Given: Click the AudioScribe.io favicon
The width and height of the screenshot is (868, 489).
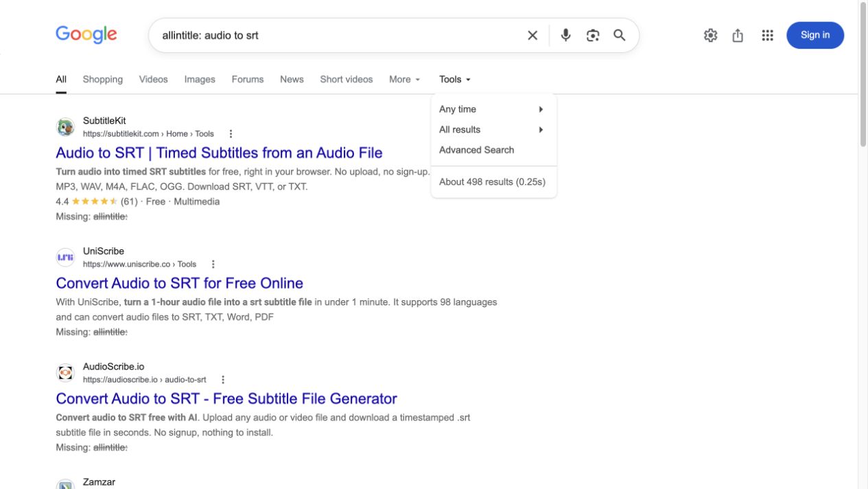Looking at the screenshot, I should [65, 373].
